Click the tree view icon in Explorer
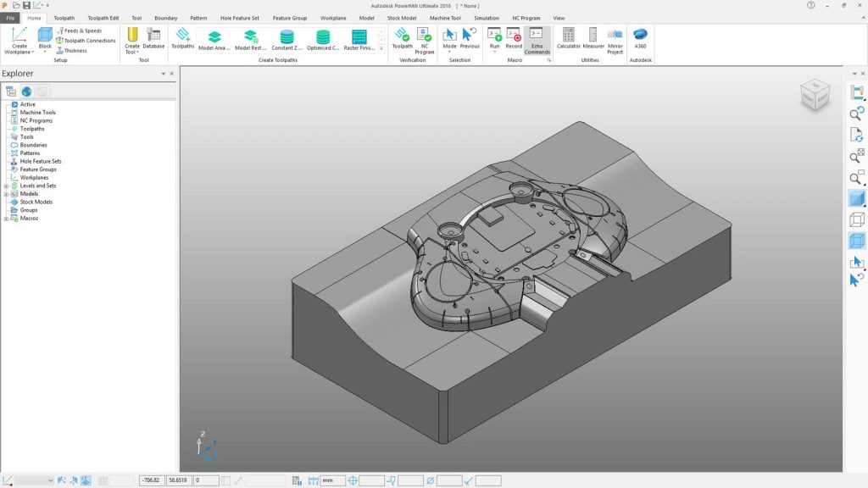The width and height of the screenshot is (868, 488). tap(10, 91)
